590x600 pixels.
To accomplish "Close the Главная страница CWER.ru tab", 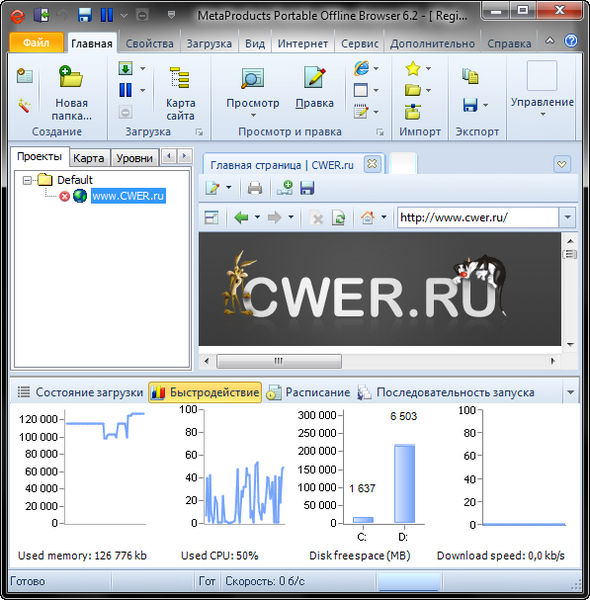I will pos(372,164).
